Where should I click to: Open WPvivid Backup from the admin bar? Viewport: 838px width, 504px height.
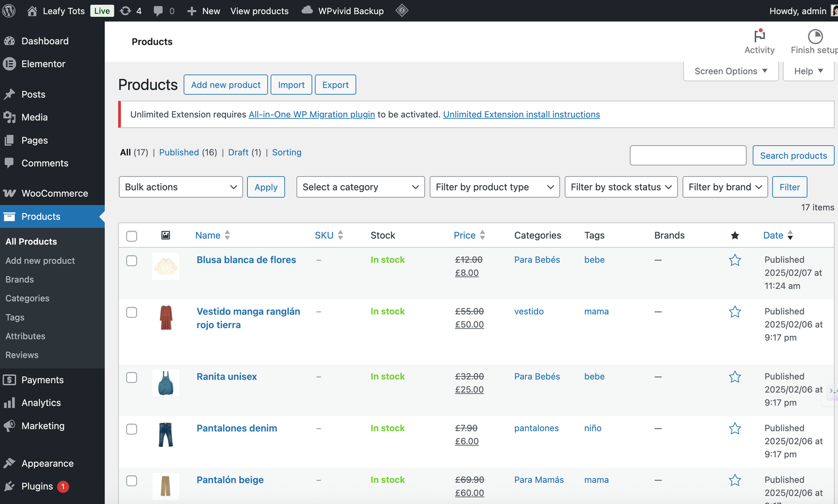[342, 10]
